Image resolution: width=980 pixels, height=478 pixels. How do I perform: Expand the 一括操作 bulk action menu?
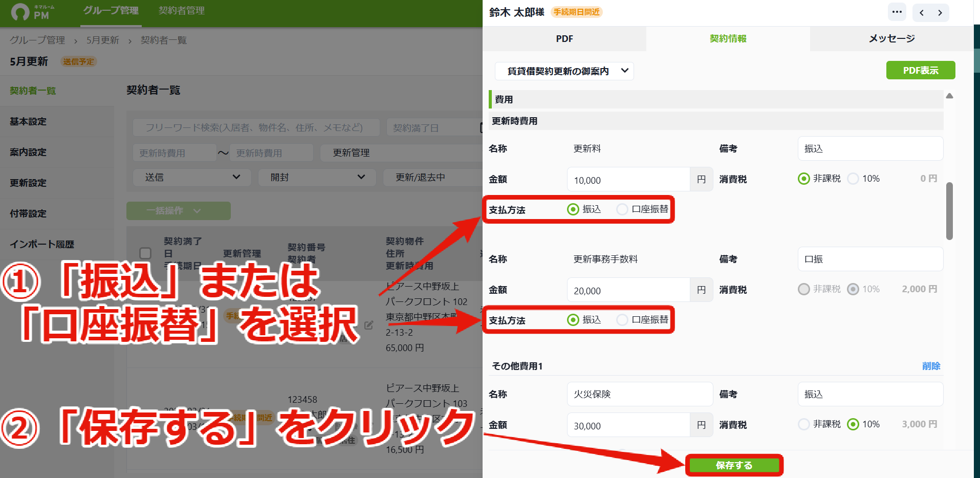[179, 211]
